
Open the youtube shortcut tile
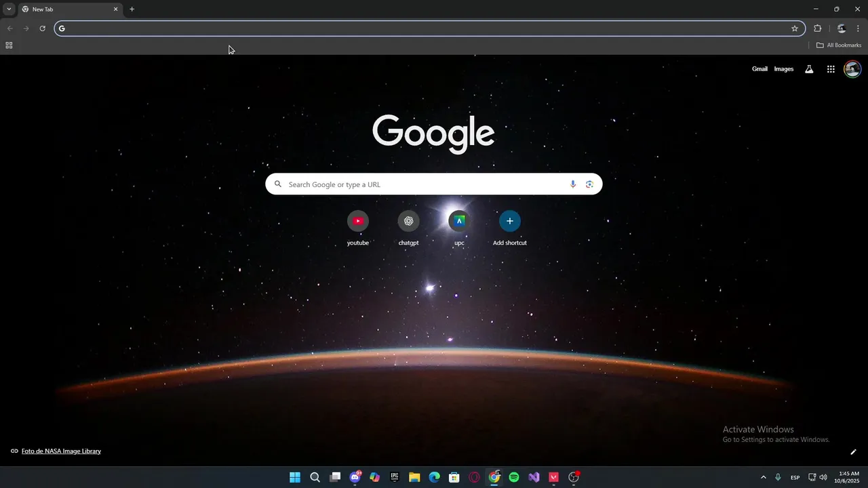click(x=358, y=221)
